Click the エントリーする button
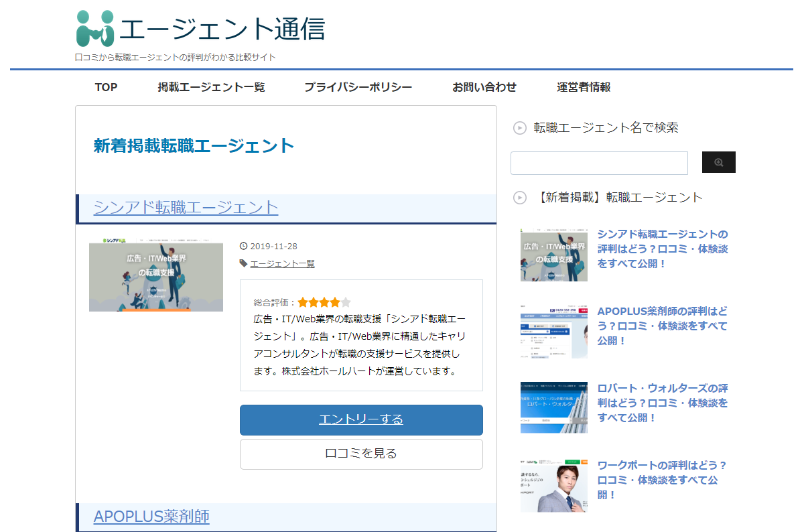Image resolution: width=804 pixels, height=532 pixels. [361, 420]
